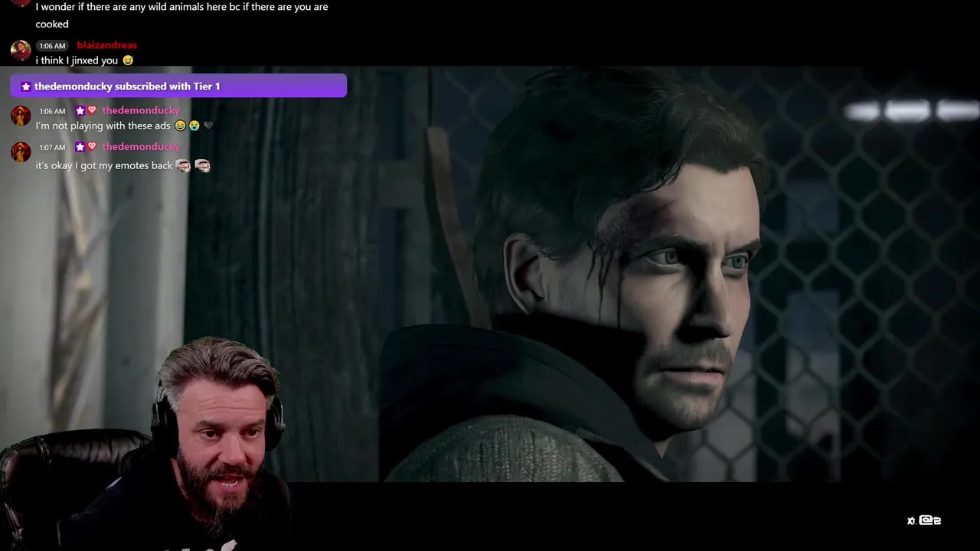Click the crying emoji in the ads message
The image size is (980, 551).
tap(194, 126)
